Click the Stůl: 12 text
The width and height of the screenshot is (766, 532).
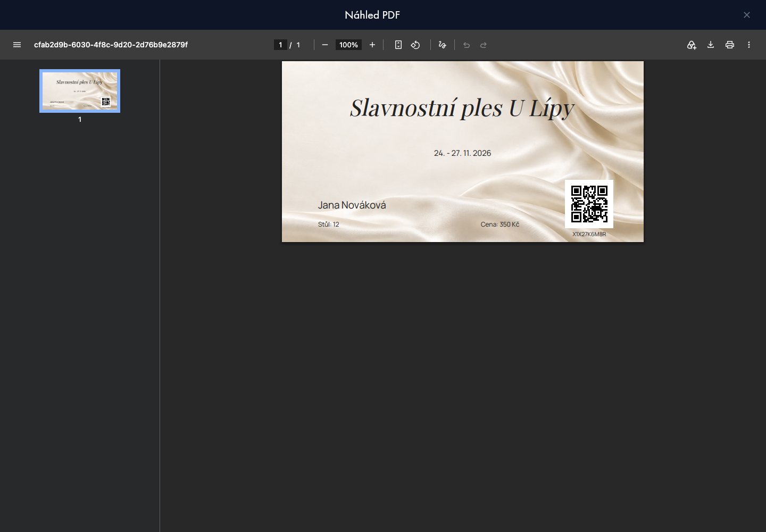coord(329,225)
